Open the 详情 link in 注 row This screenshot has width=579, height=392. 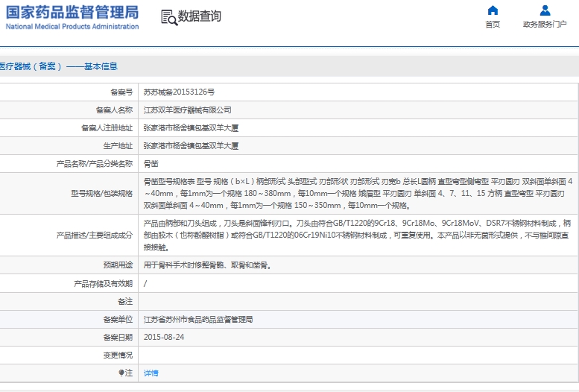[151, 373]
